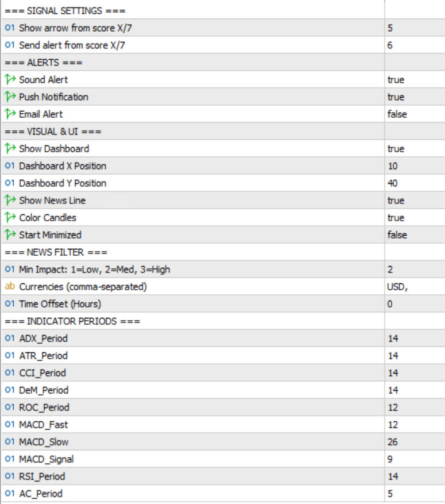445x504 pixels.
Task: Select the RSI_Period parameter label
Action: (x=42, y=476)
